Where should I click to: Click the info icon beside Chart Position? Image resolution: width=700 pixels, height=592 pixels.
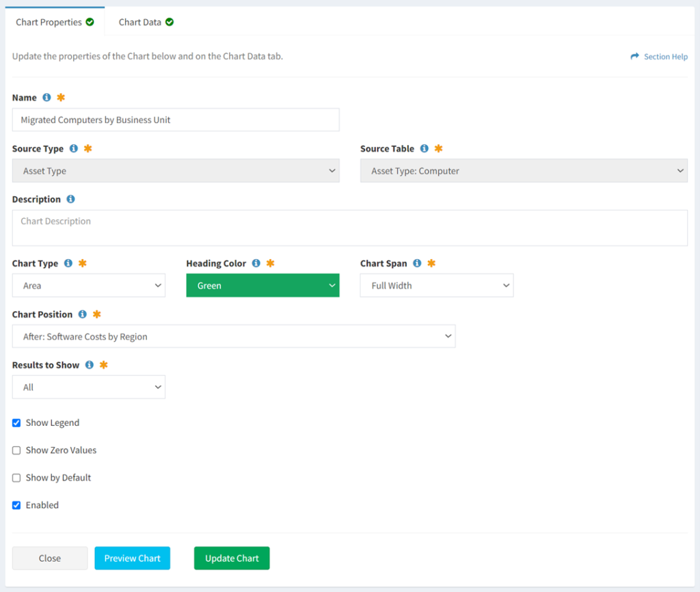pyautogui.click(x=83, y=314)
